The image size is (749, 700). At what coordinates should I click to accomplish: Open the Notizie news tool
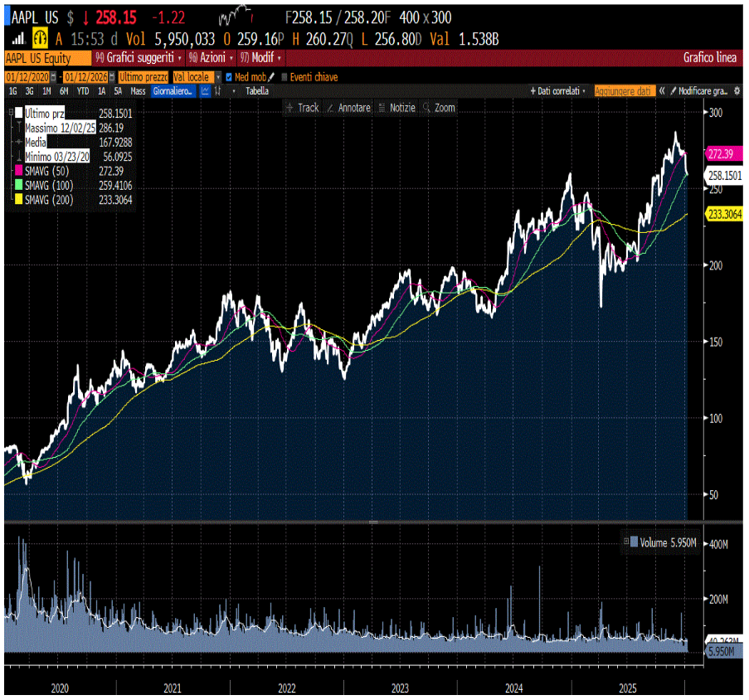coord(397,108)
